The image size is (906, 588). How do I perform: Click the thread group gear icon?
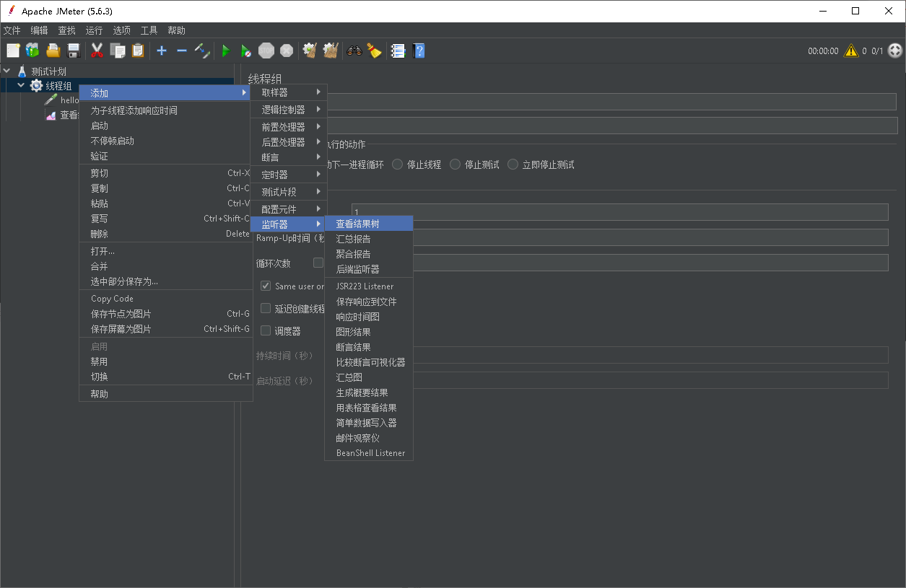coord(36,86)
